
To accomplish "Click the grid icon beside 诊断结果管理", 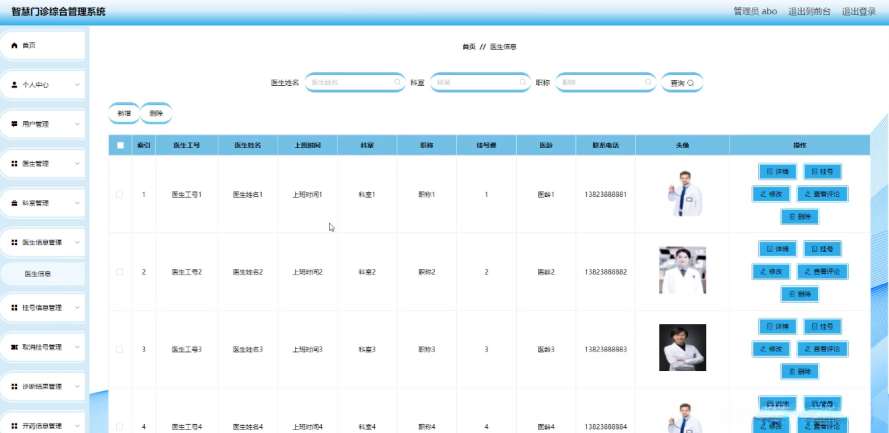I will (15, 387).
